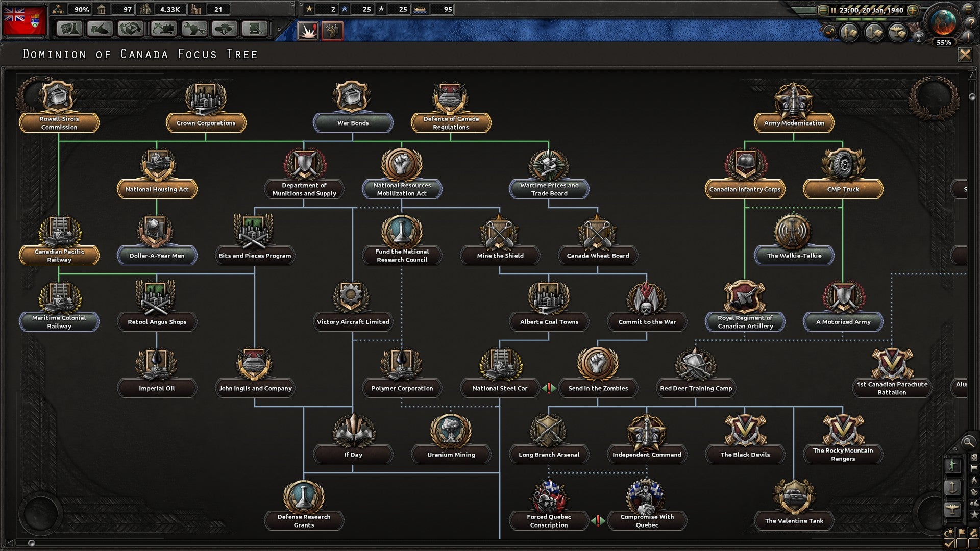This screenshot has height=551, width=980.
Task: Open the trade tab with the arrows icon
Action: click(131, 29)
